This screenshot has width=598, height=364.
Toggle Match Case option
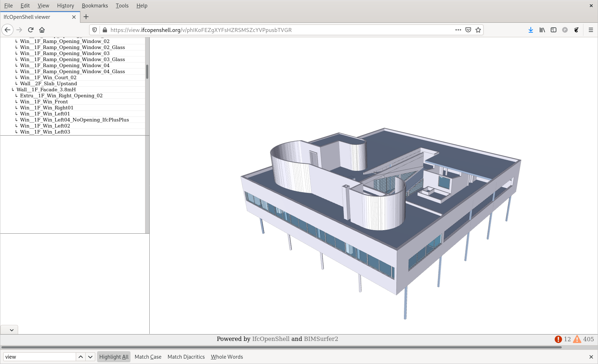coord(148,357)
